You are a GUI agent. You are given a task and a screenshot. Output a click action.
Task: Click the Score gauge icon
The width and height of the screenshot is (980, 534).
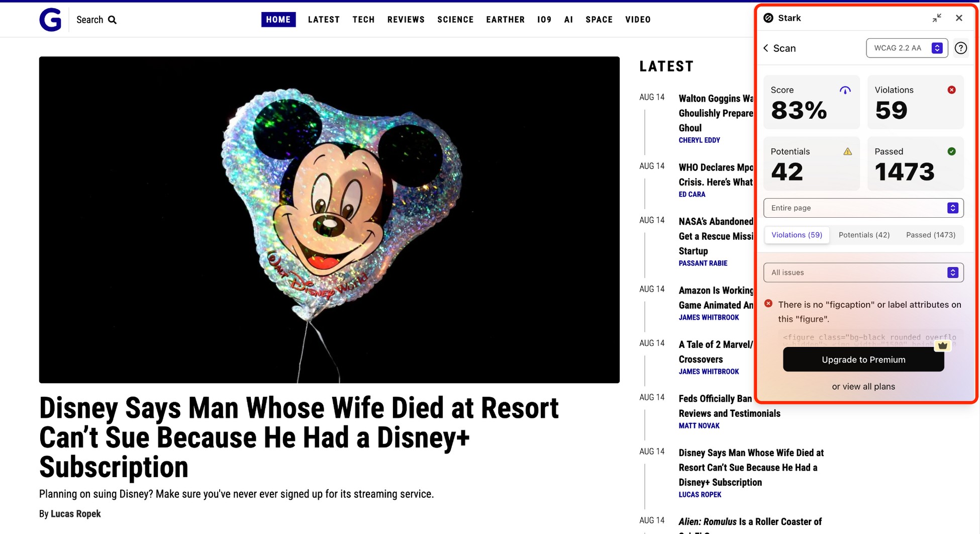tap(845, 90)
